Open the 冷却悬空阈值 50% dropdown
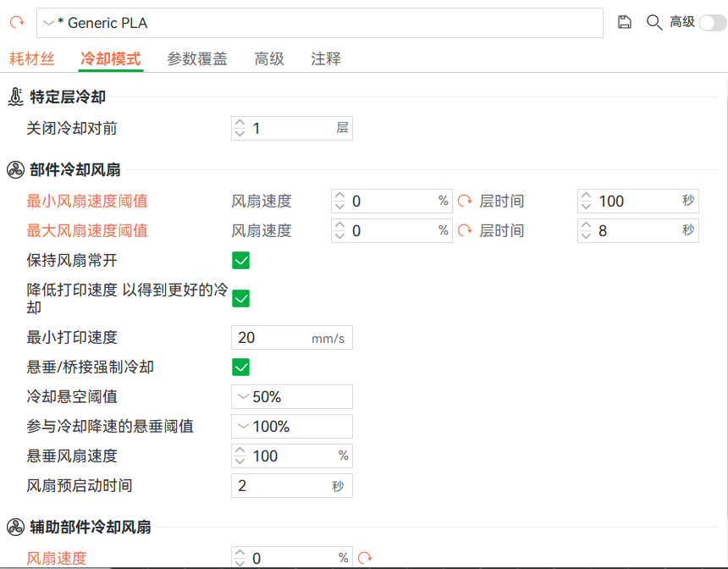728x569 pixels. point(291,396)
